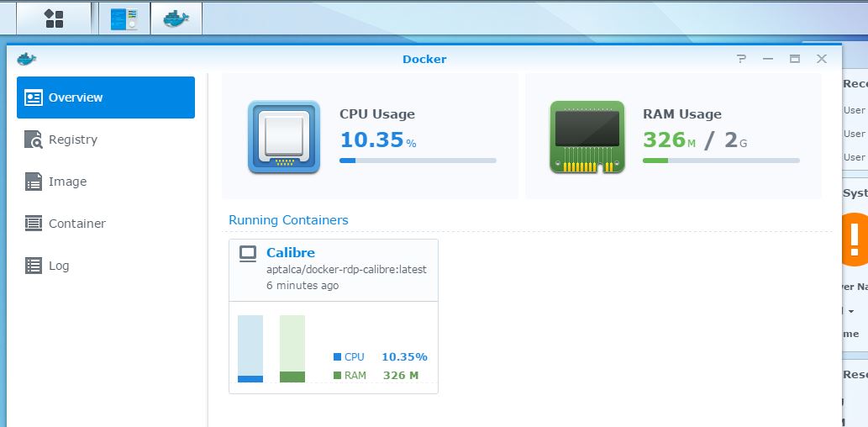Click the '6 minutes ago' timestamp
Viewport: 868px width, 427px height.
click(x=302, y=286)
